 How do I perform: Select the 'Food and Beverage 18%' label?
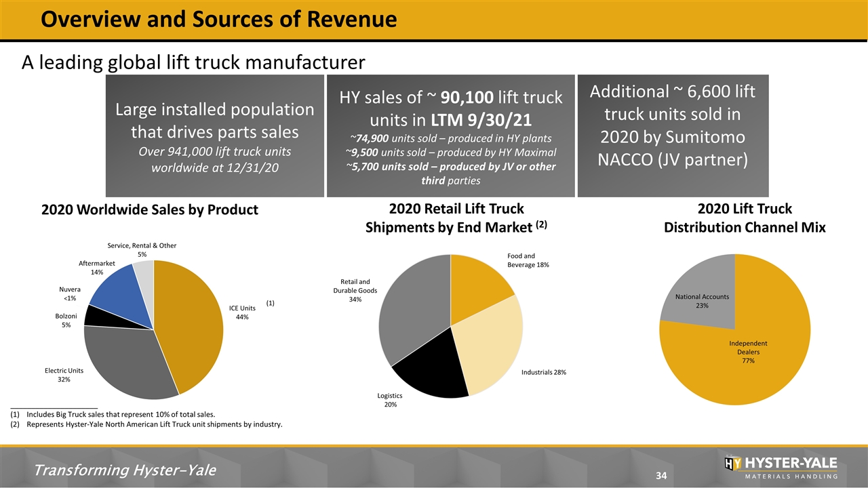[528, 260]
